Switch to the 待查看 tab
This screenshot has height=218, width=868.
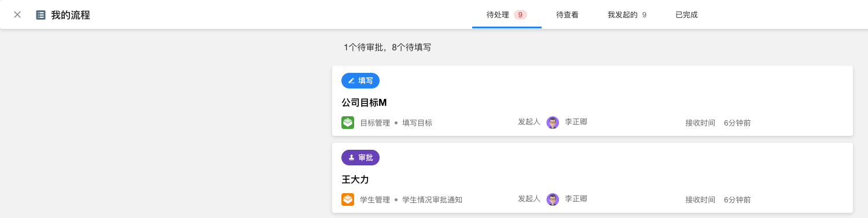click(567, 15)
